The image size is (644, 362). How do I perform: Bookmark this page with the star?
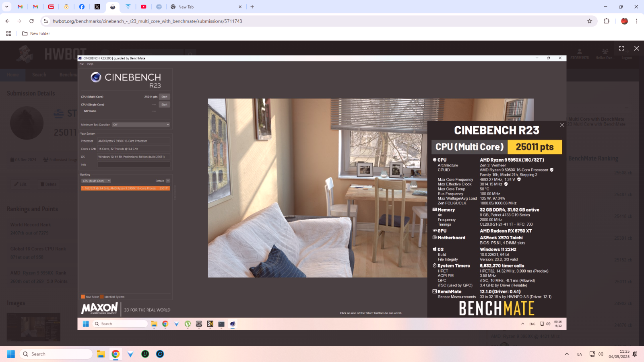pyautogui.click(x=590, y=21)
